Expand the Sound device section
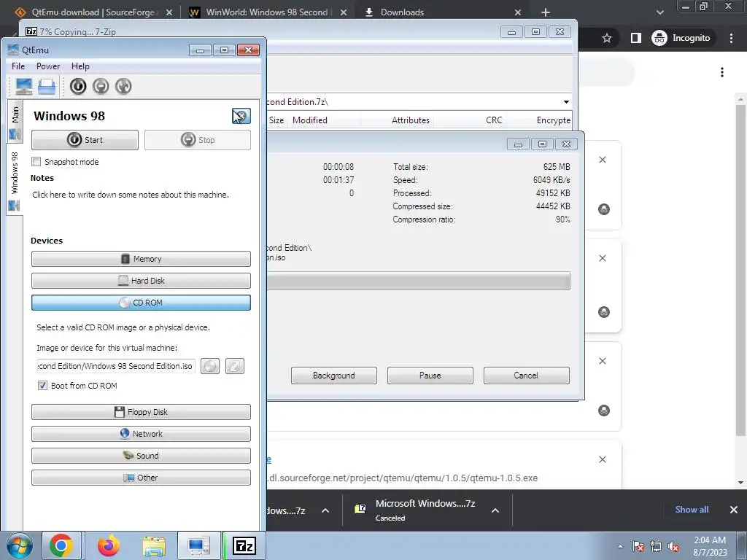Screen dimensions: 747x560 (141, 456)
